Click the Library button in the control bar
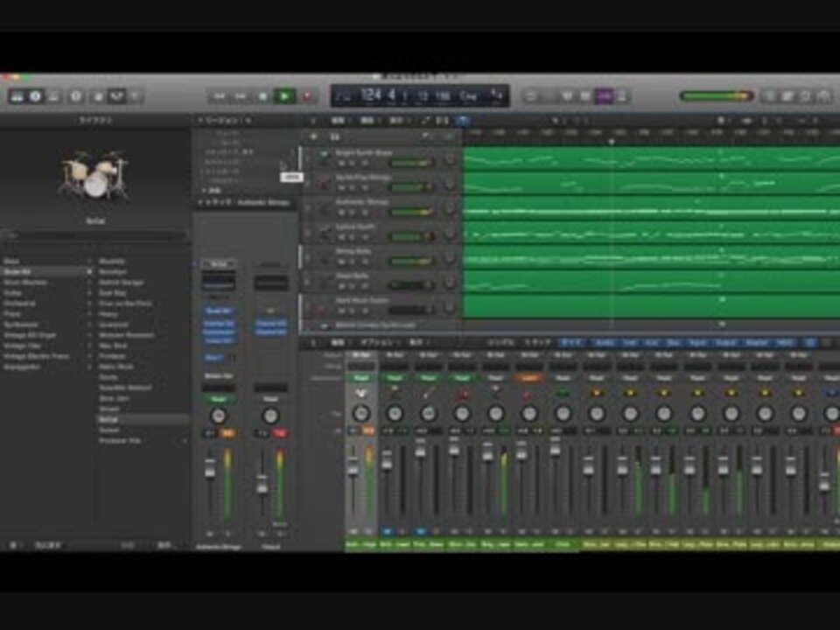 [x=17, y=96]
